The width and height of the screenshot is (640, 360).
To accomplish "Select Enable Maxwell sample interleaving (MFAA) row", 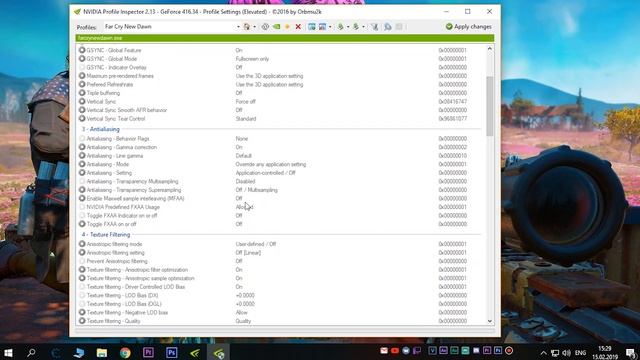I will (x=280, y=198).
